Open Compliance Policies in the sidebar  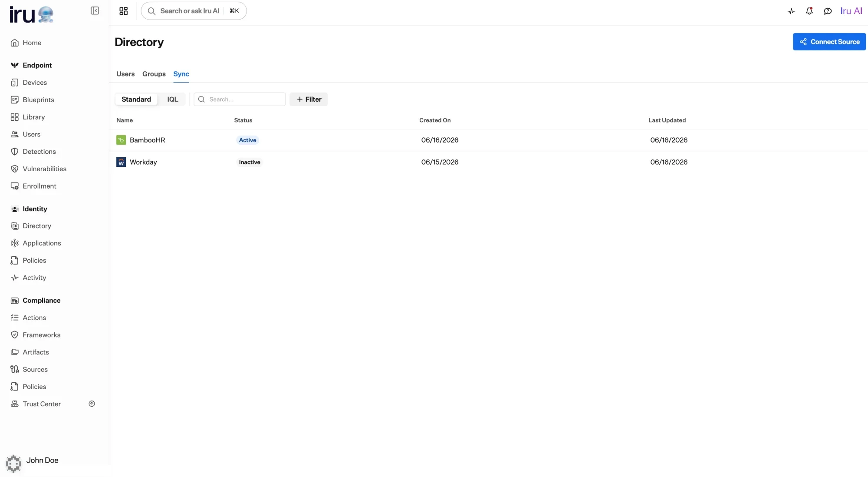[34, 387]
